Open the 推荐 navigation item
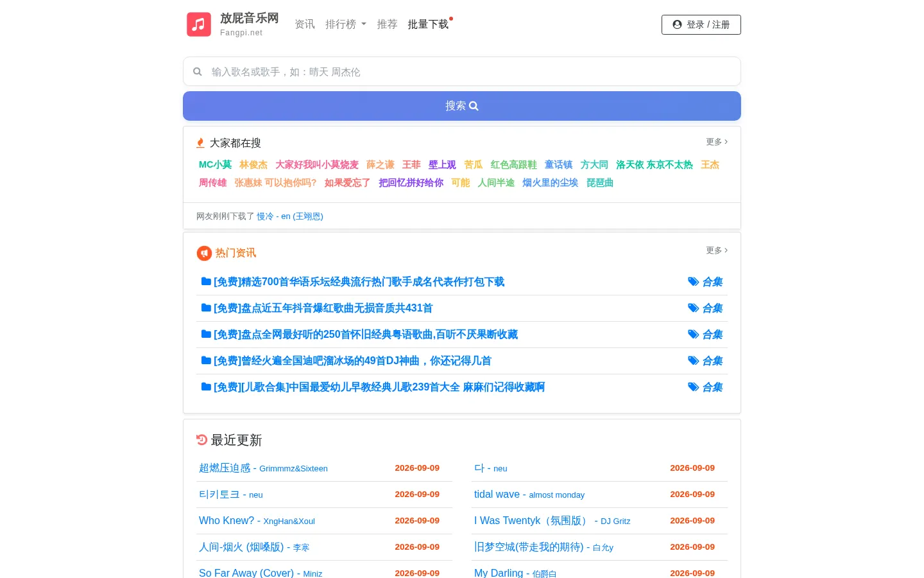Screen dimensions: 924x578 (x=388, y=24)
